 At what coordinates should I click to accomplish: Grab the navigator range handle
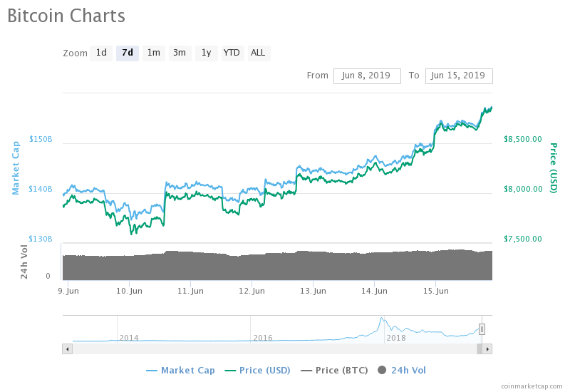(482, 329)
